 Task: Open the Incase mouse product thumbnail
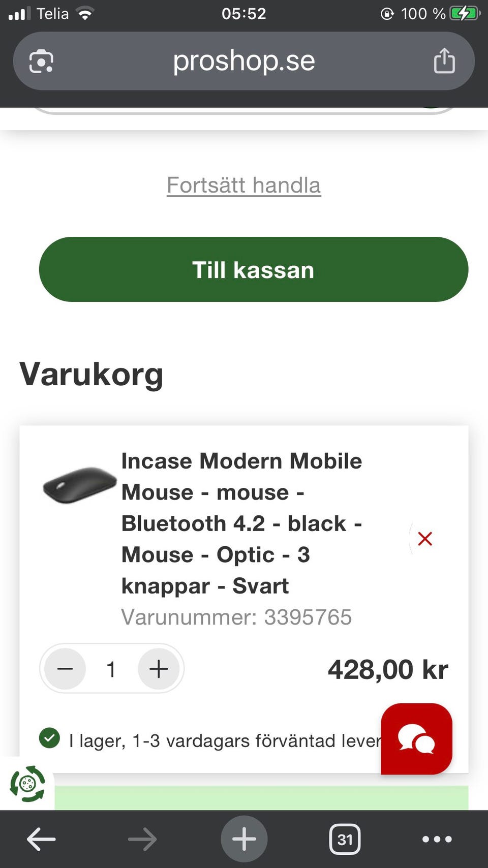80,484
